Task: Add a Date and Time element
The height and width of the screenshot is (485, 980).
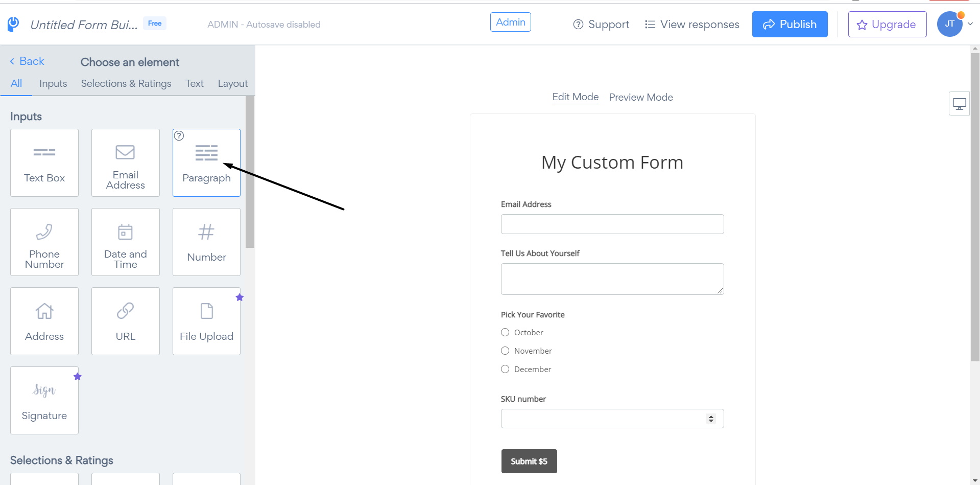Action: 126,242
